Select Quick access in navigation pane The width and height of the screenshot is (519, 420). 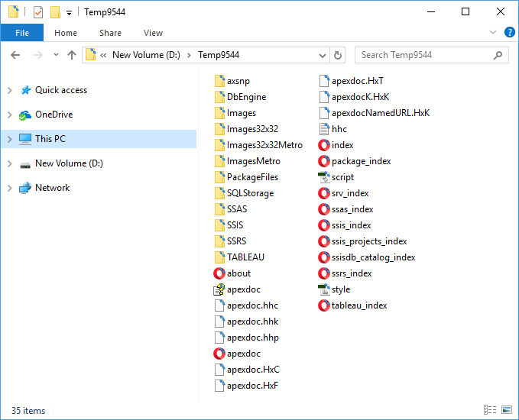tap(61, 90)
